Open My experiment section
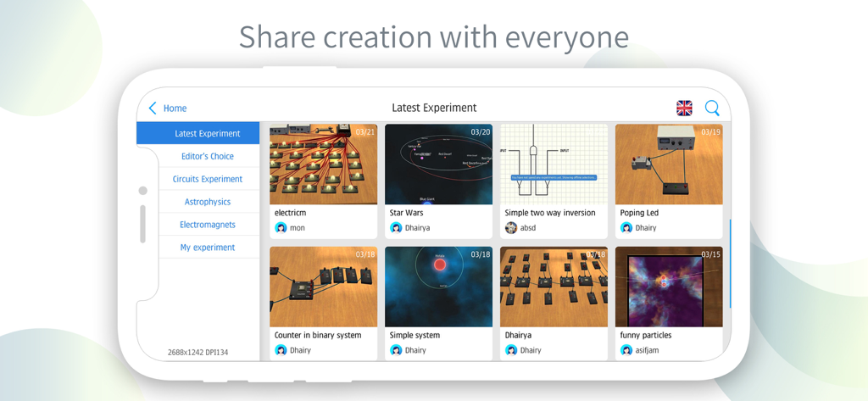The width and height of the screenshot is (868, 401). tap(208, 247)
